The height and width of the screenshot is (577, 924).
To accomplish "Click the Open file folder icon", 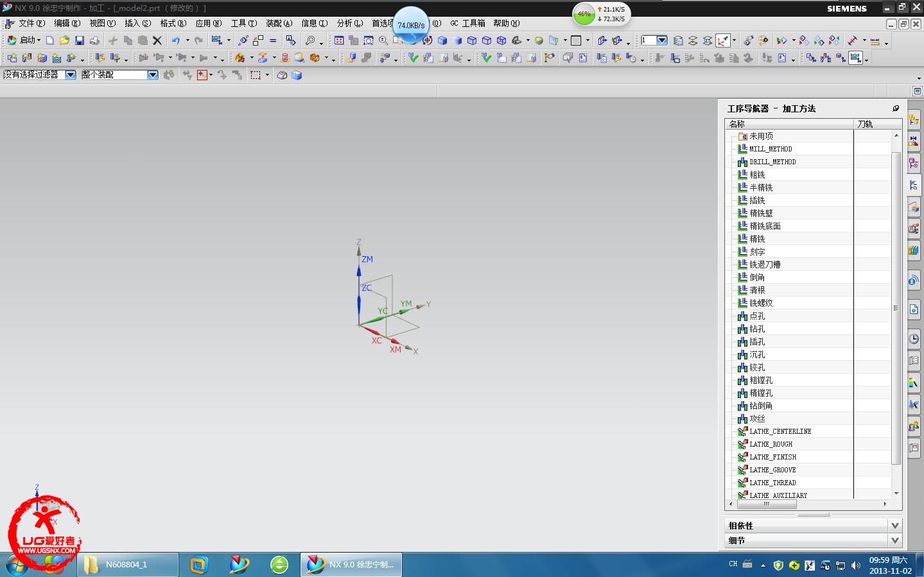I will [64, 40].
